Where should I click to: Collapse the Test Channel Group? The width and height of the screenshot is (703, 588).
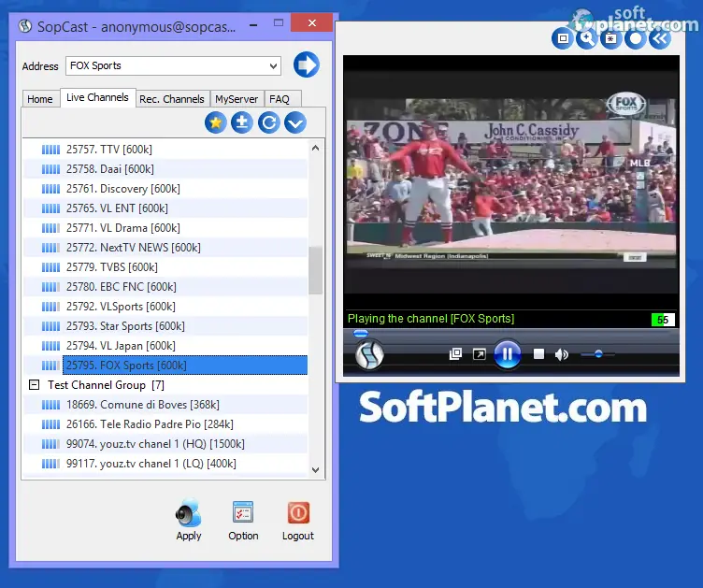[x=34, y=384]
